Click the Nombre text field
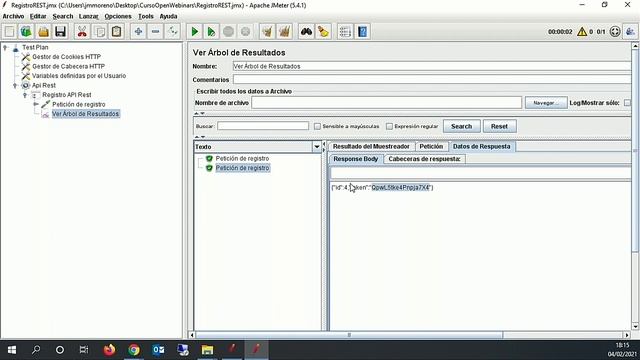Screen dimensions: 640x360 tap(432, 66)
